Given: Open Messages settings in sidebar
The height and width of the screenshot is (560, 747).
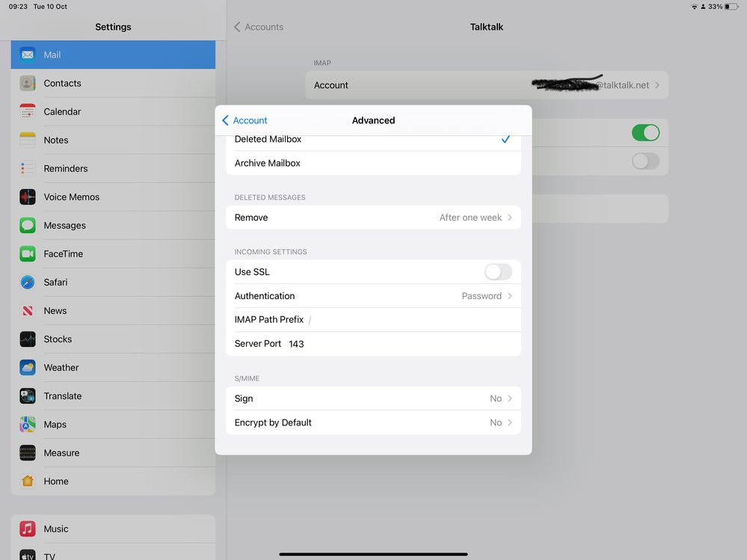Looking at the screenshot, I should pyautogui.click(x=113, y=225).
